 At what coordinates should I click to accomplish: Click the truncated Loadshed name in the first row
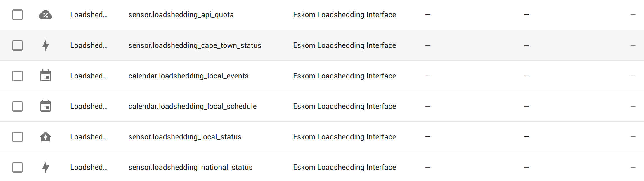point(89,15)
